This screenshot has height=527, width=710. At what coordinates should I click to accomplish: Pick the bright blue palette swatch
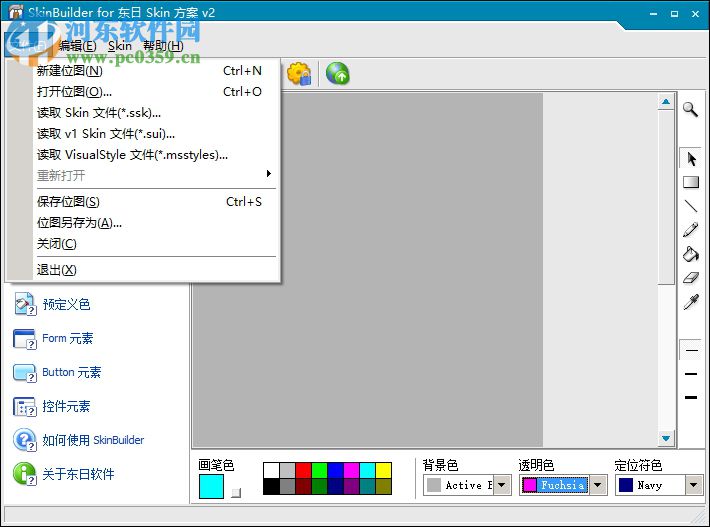(335, 470)
